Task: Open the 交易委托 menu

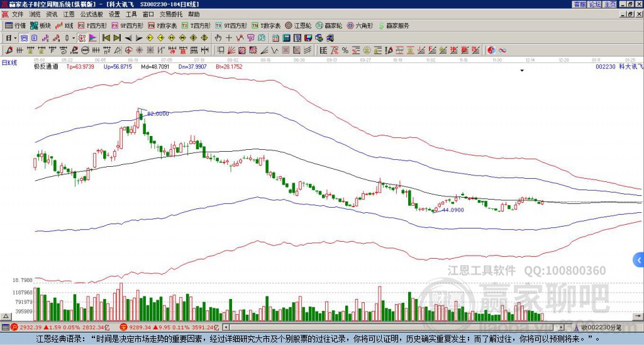Action: tap(171, 14)
